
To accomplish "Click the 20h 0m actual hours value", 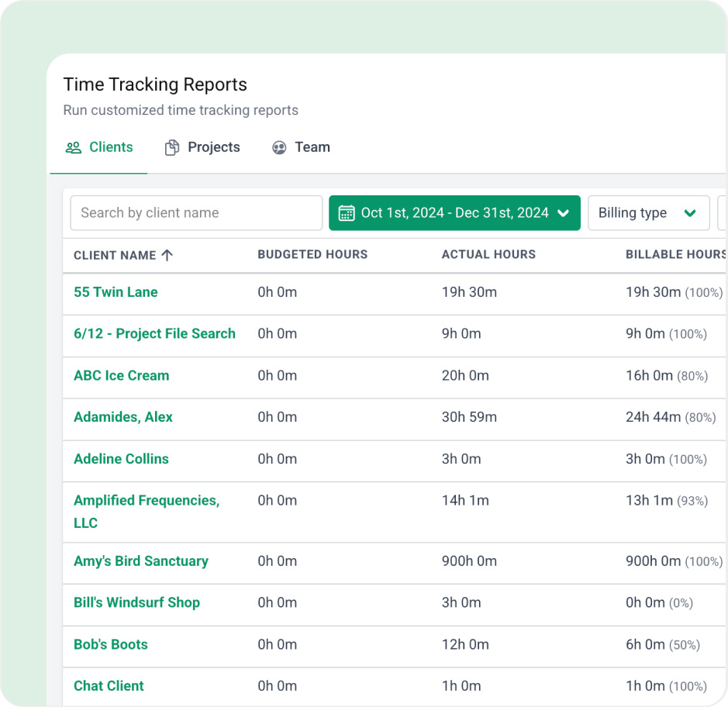I will pyautogui.click(x=465, y=375).
